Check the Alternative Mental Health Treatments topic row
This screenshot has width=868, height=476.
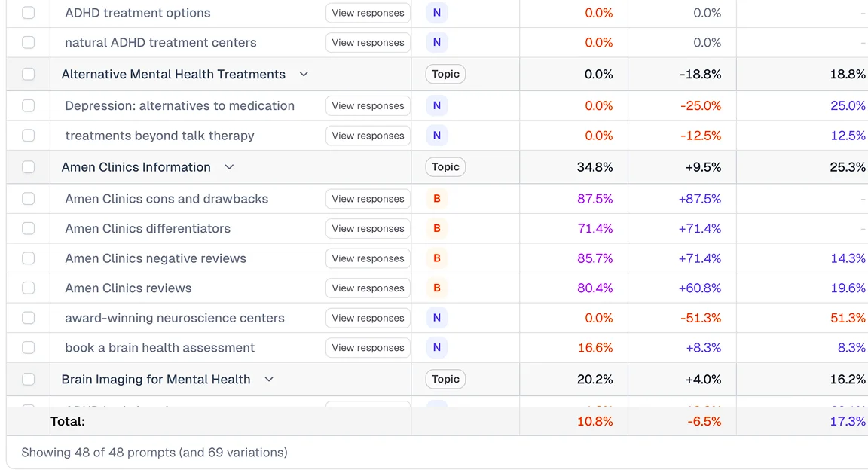click(28, 74)
